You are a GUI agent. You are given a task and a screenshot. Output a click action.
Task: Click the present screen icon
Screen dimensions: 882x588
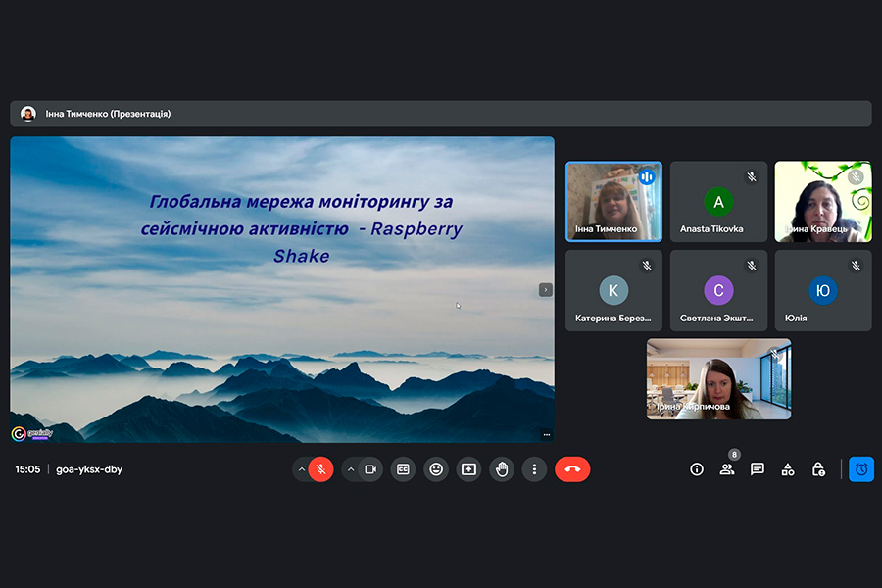pyautogui.click(x=468, y=469)
